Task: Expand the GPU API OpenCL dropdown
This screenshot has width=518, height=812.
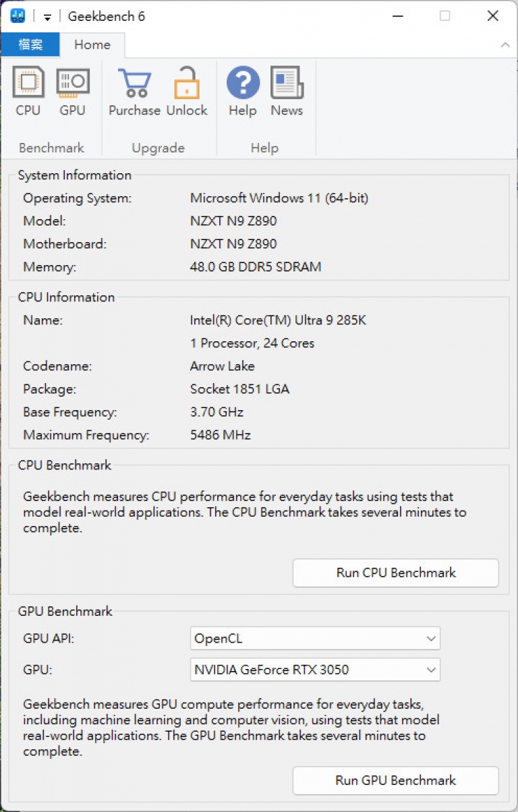Action: [315, 638]
